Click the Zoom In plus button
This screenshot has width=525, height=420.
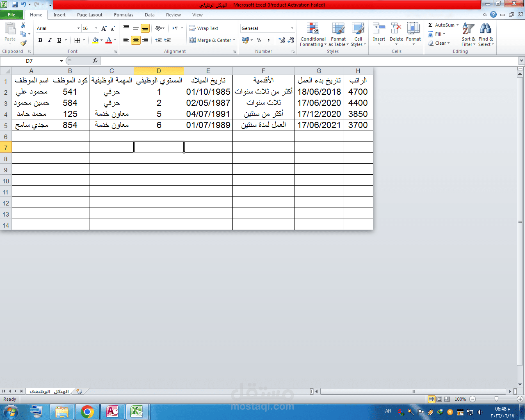(x=520, y=399)
